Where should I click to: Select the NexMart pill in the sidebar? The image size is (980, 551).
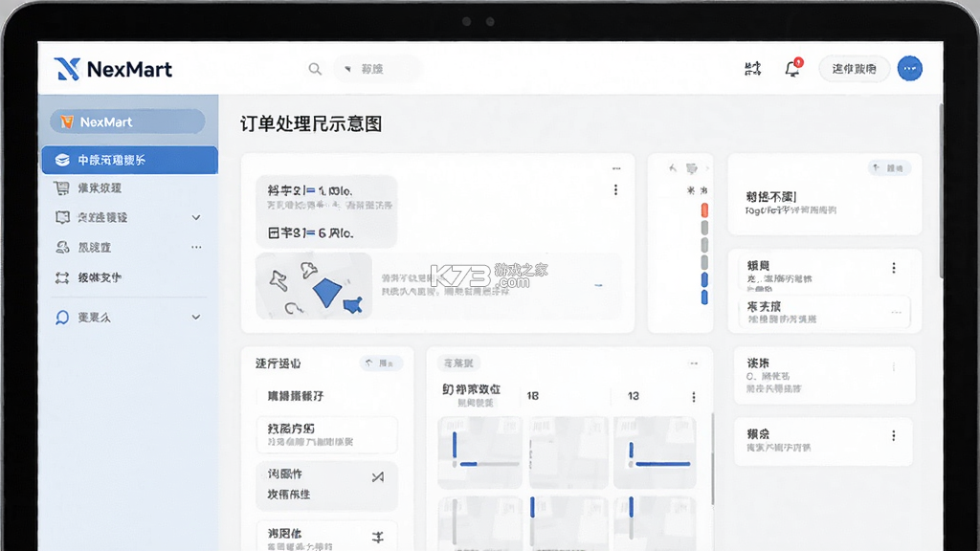127,121
